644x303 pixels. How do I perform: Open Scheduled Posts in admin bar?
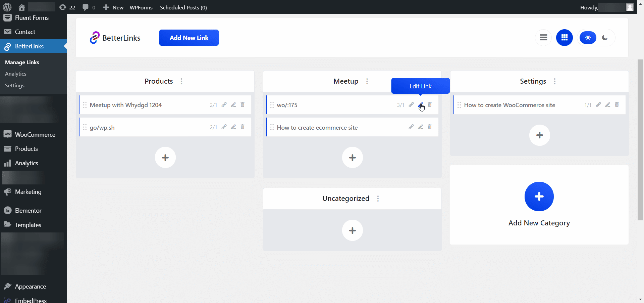[183, 7]
